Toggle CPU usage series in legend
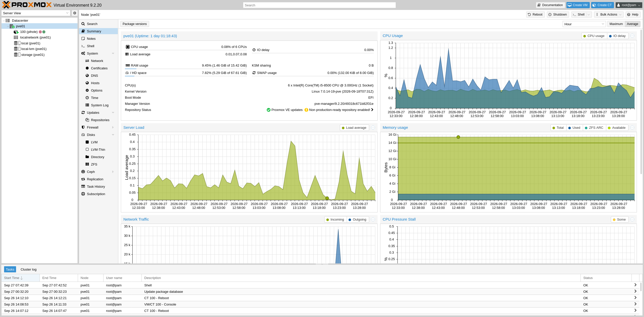This screenshot has width=644, height=317. (594, 36)
